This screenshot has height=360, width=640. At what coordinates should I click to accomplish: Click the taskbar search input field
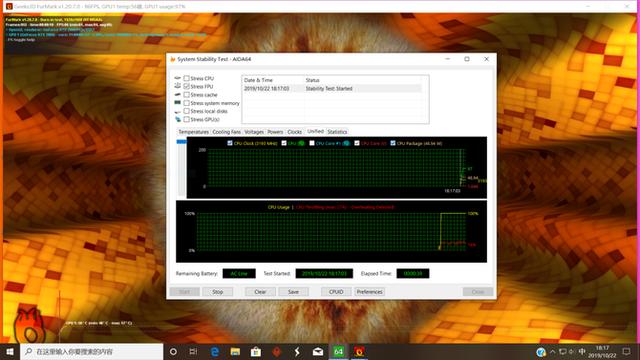pyautogui.click(x=92, y=351)
